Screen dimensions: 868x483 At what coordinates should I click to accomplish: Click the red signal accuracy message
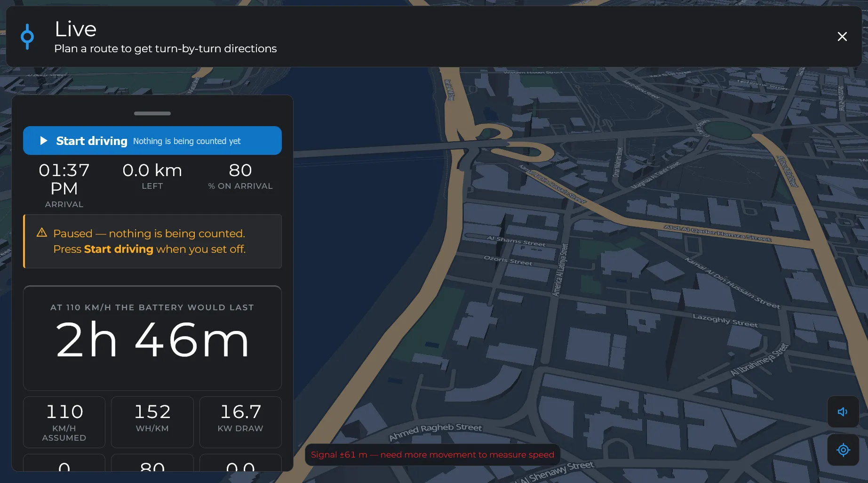432,455
